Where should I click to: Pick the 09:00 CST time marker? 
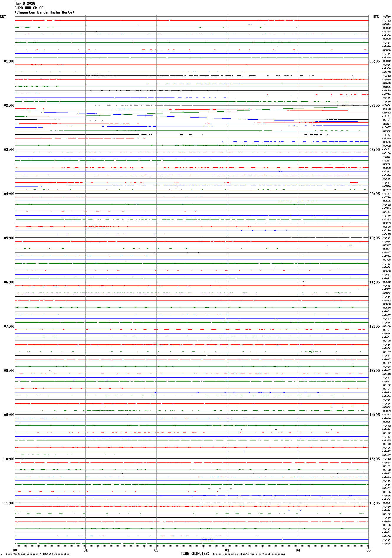click(9, 415)
